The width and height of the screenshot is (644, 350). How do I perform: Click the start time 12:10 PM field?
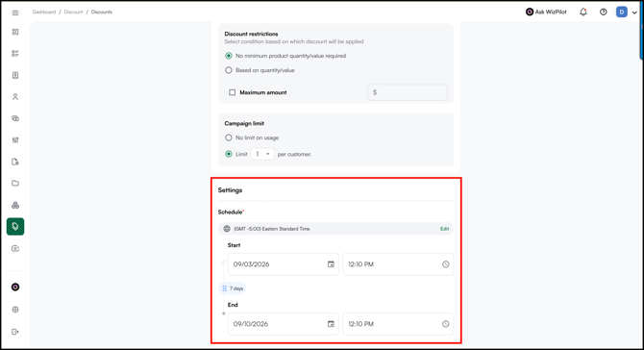coord(398,264)
